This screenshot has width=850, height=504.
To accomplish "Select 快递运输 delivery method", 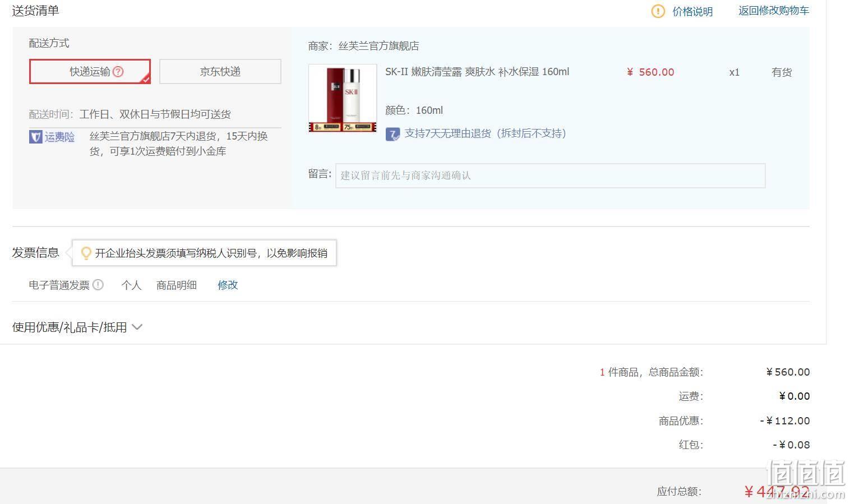I will click(90, 72).
